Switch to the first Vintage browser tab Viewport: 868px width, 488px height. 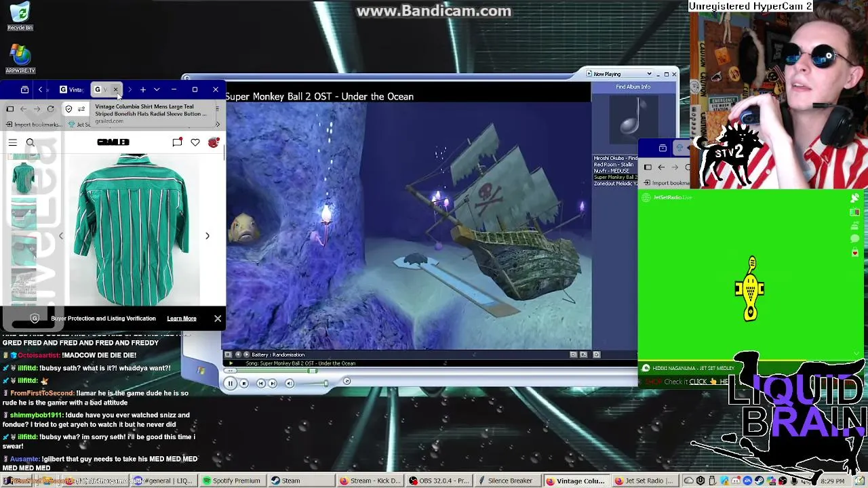coord(71,89)
